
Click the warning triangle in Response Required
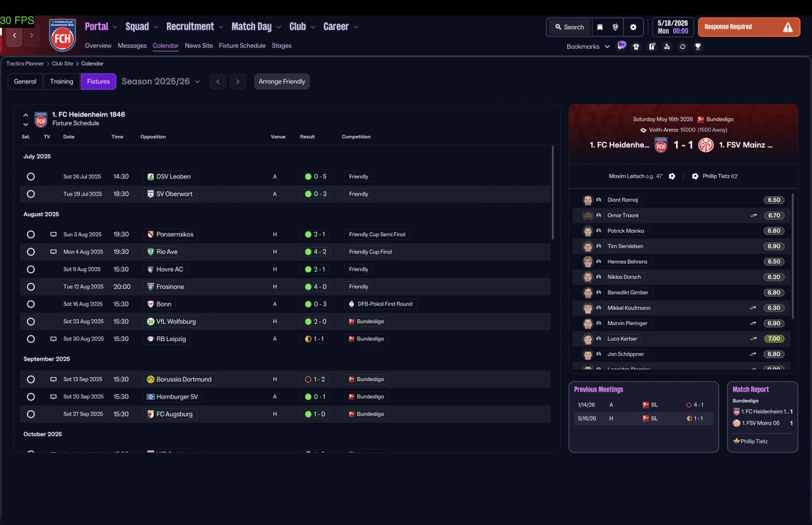[x=788, y=27]
